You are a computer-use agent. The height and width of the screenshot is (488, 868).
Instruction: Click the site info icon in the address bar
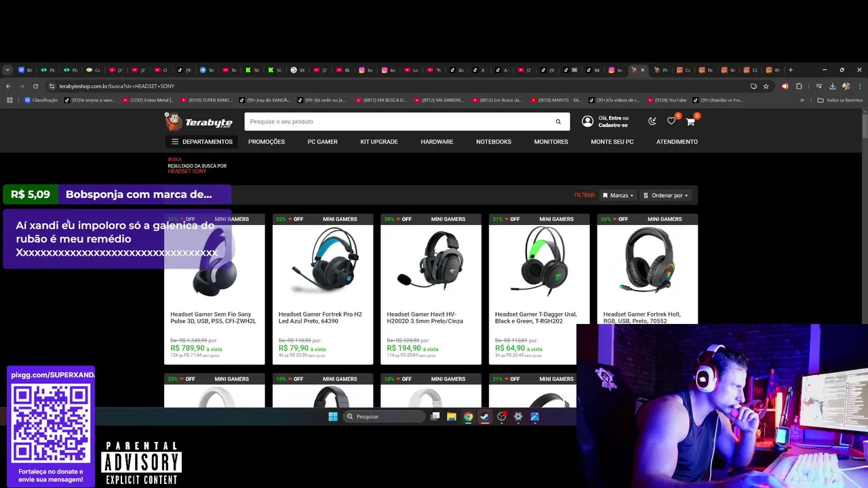click(52, 86)
